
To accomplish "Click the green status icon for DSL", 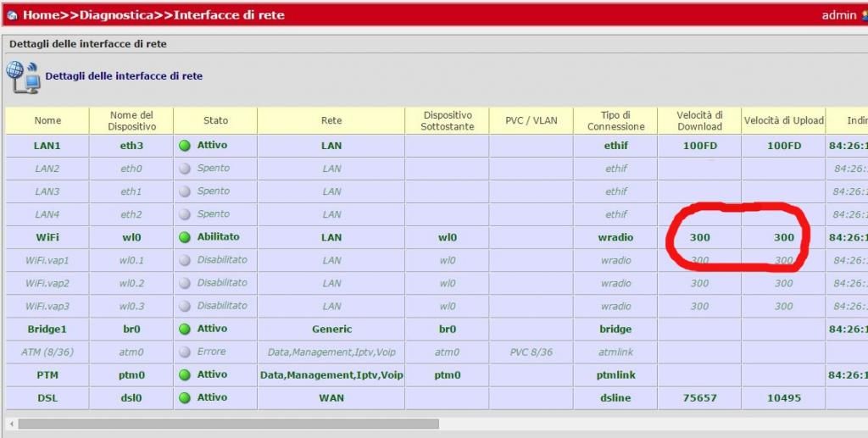I will [x=185, y=397].
